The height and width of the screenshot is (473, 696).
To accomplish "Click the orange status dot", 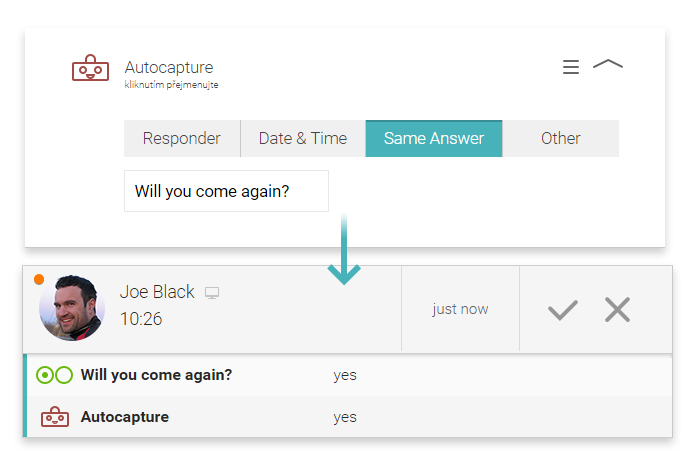I will [39, 279].
